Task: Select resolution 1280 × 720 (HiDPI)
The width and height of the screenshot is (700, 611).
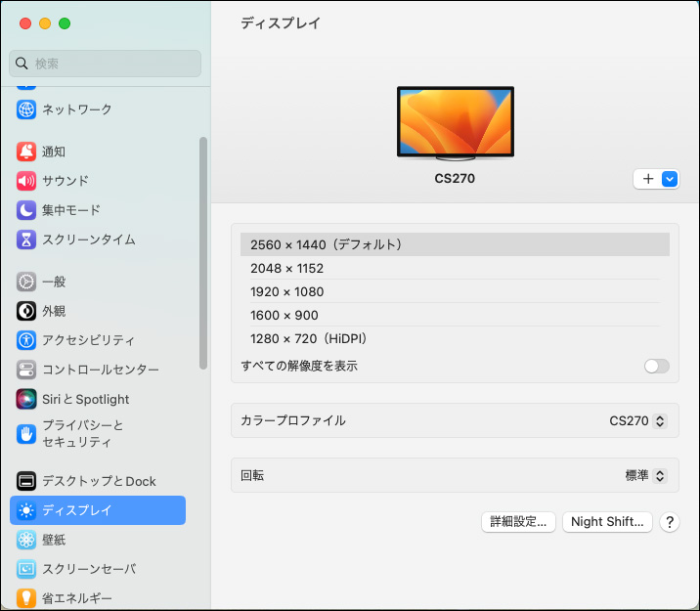Action: tap(455, 339)
